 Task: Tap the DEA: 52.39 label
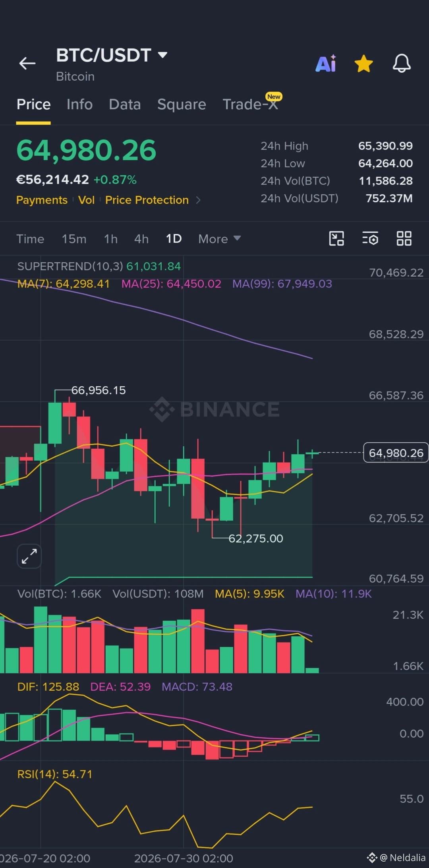[x=120, y=687]
